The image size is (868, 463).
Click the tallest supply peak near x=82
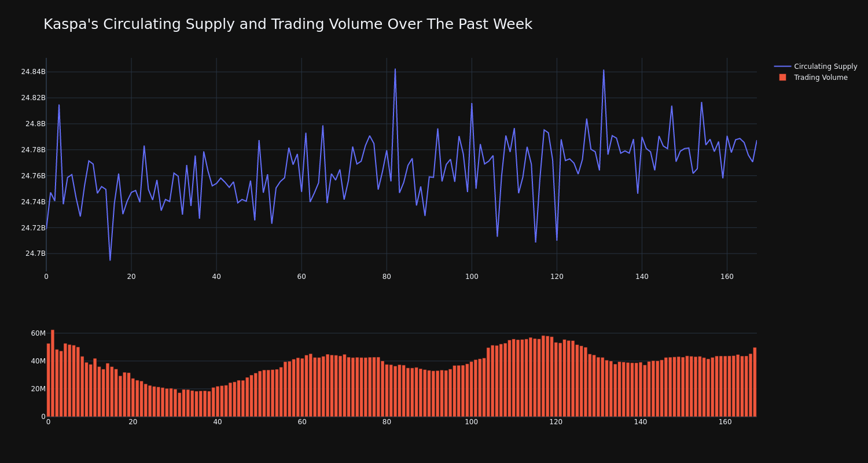[395, 69]
